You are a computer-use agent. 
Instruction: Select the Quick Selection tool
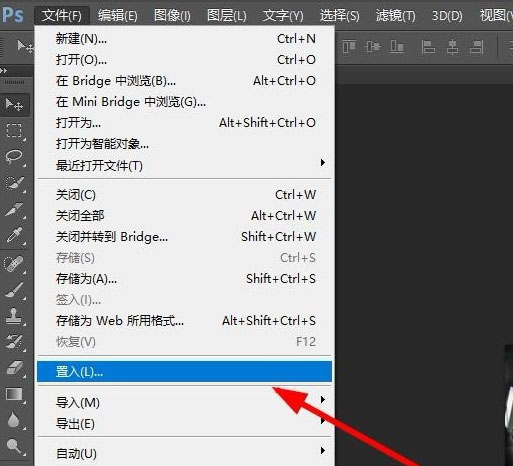14,183
